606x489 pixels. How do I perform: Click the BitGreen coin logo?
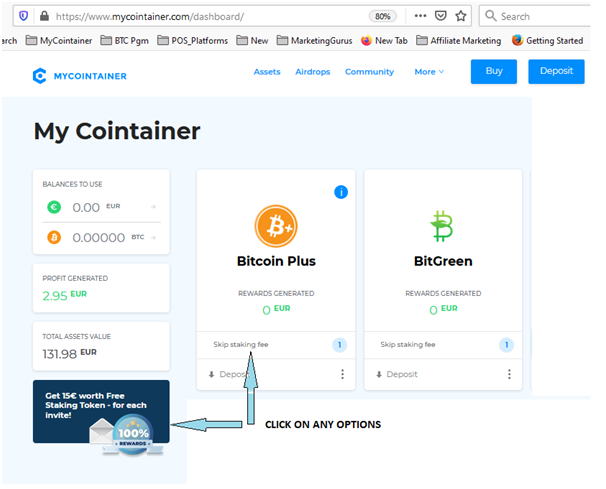(443, 226)
